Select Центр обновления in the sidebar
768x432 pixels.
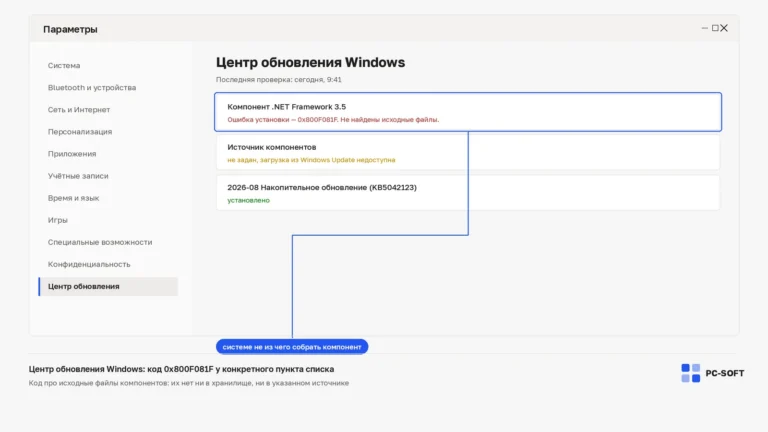[x=108, y=287]
